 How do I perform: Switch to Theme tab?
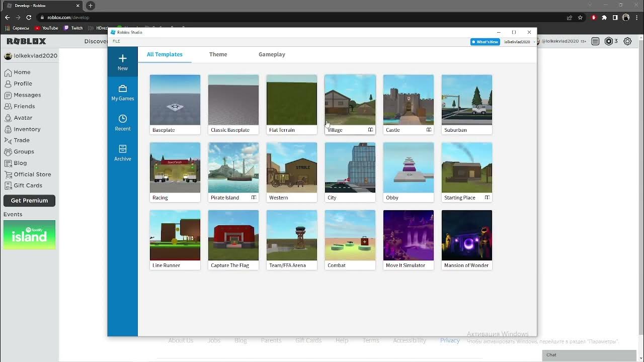[218, 54]
